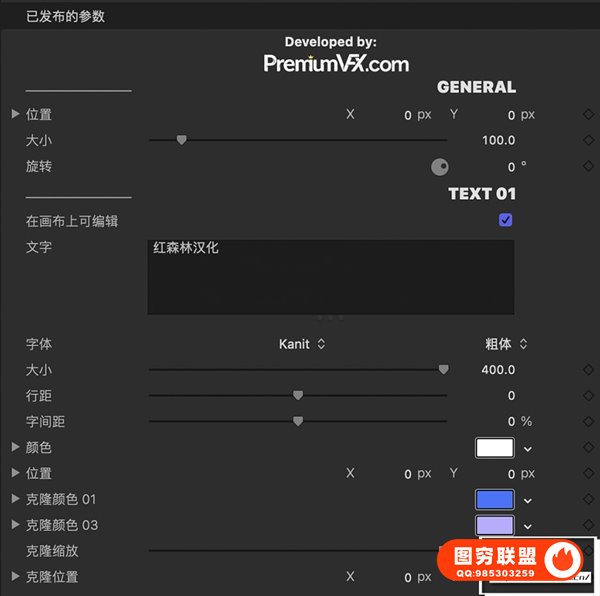This screenshot has width=600, height=596.
Task: Click the blue 克隆颜色 01 swatch
Action: click(x=495, y=500)
